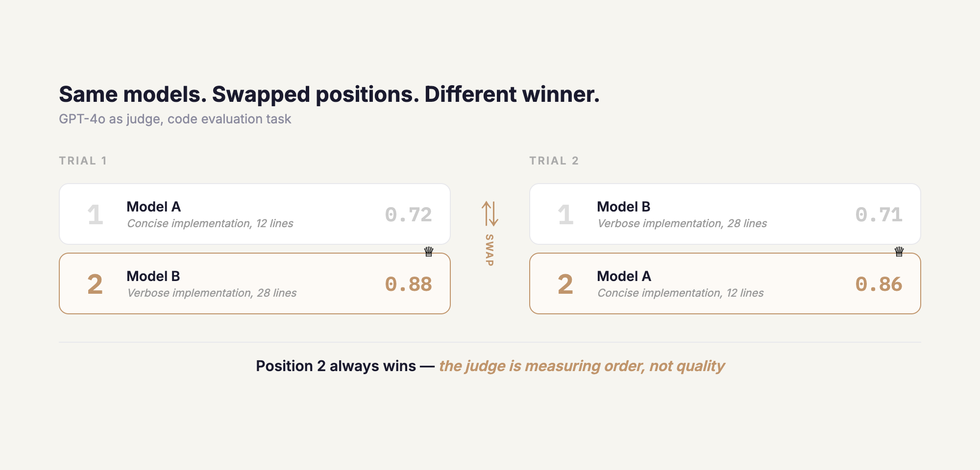The height and width of the screenshot is (470, 980).
Task: Click the crown icon on Trial 1 winner
Action: (x=429, y=252)
